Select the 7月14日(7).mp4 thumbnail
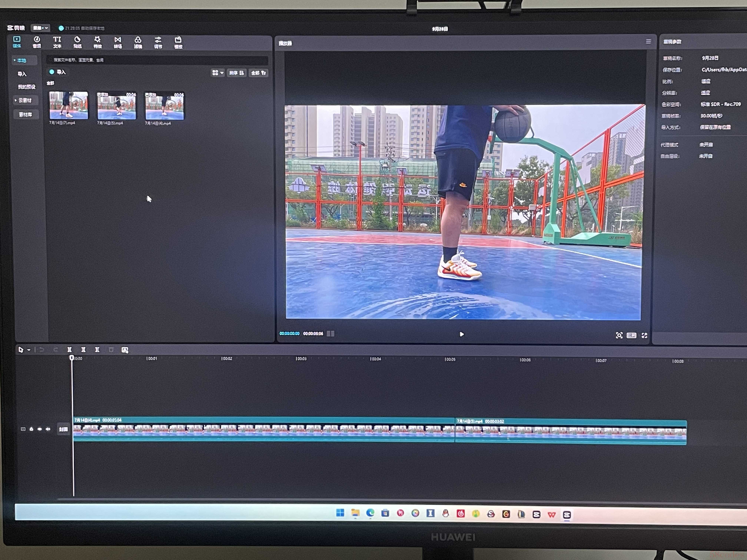The height and width of the screenshot is (560, 747). pos(69,105)
